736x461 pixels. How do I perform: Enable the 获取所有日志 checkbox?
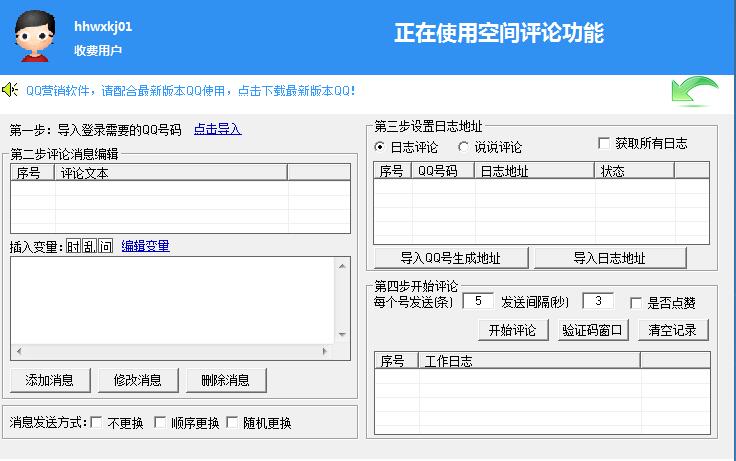(x=604, y=143)
